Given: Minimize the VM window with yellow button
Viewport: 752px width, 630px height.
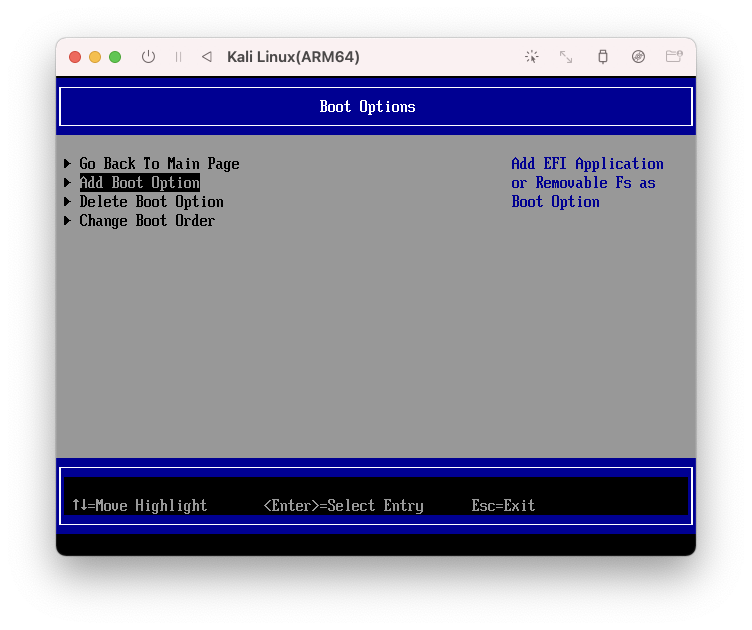Looking at the screenshot, I should click(95, 57).
